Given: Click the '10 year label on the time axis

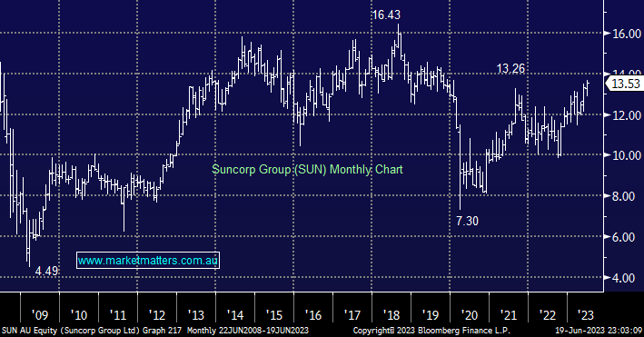Looking at the screenshot, I should click(79, 315).
